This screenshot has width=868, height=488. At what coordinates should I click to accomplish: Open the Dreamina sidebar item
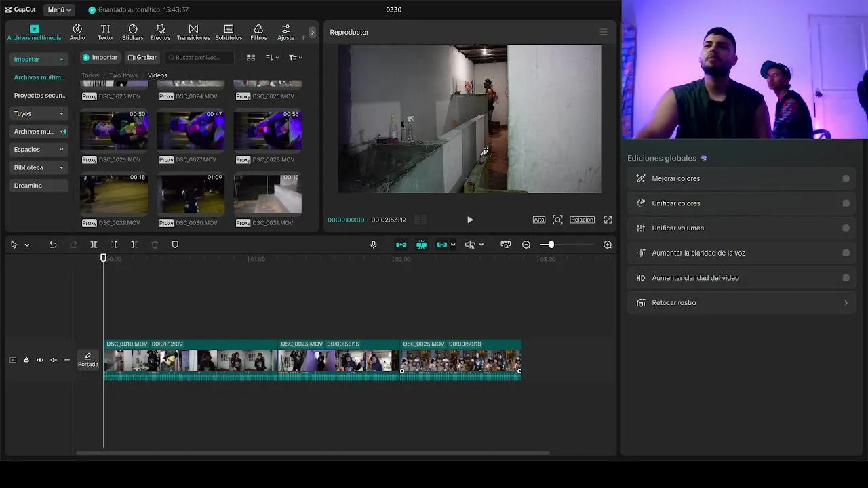39,186
